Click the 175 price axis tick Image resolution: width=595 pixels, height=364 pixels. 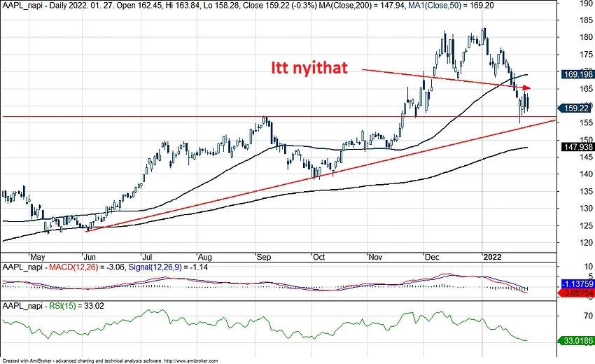pyautogui.click(x=587, y=55)
